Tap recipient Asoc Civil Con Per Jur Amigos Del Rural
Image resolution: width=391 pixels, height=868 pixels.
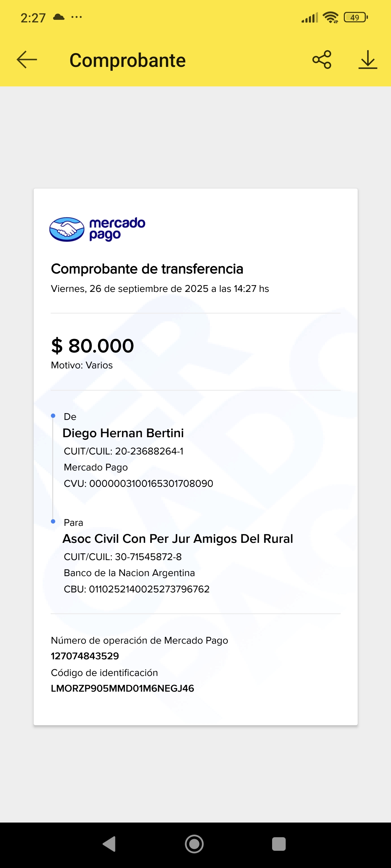click(178, 538)
